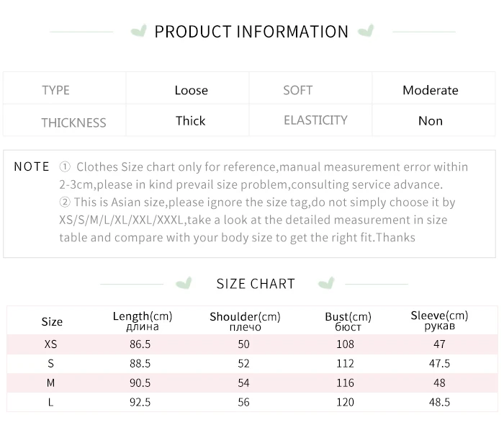Click the SIZE CHART heading

coord(256,284)
